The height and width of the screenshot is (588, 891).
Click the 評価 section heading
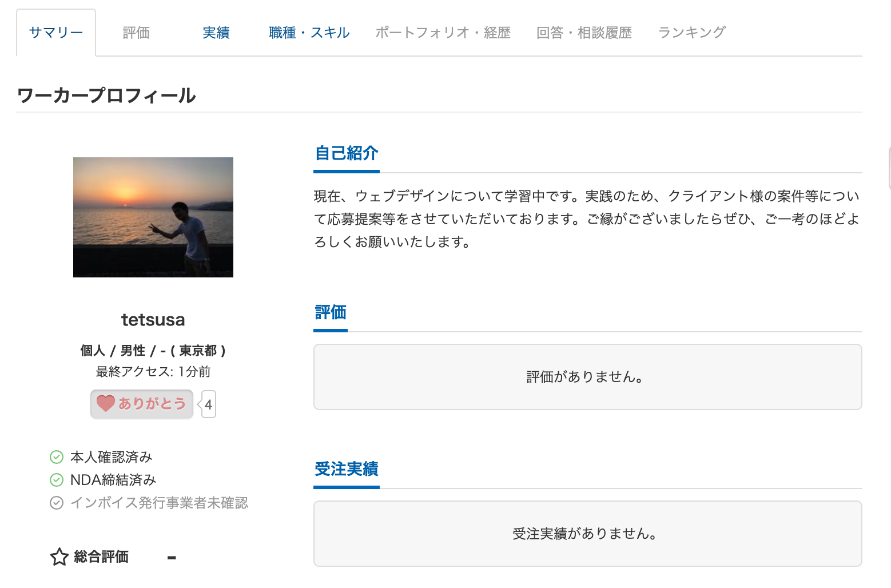[x=330, y=312]
